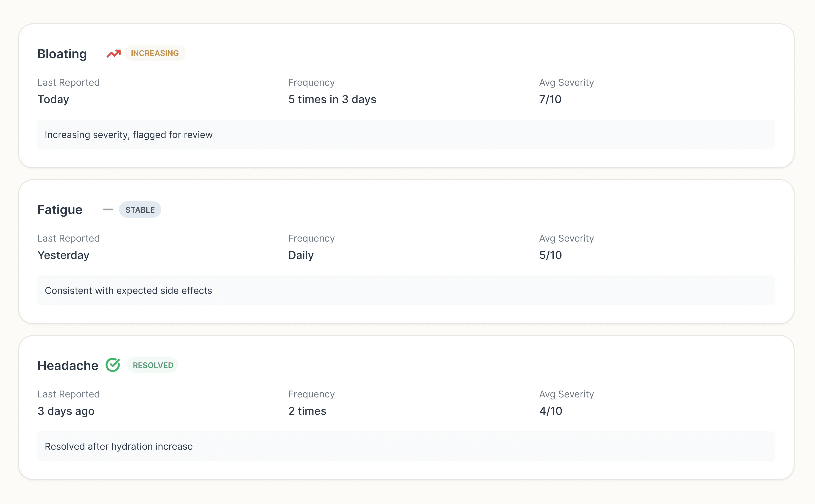Screen dimensions: 815x504
Task: Click Fatigue average severity 5/10
Action: point(550,255)
